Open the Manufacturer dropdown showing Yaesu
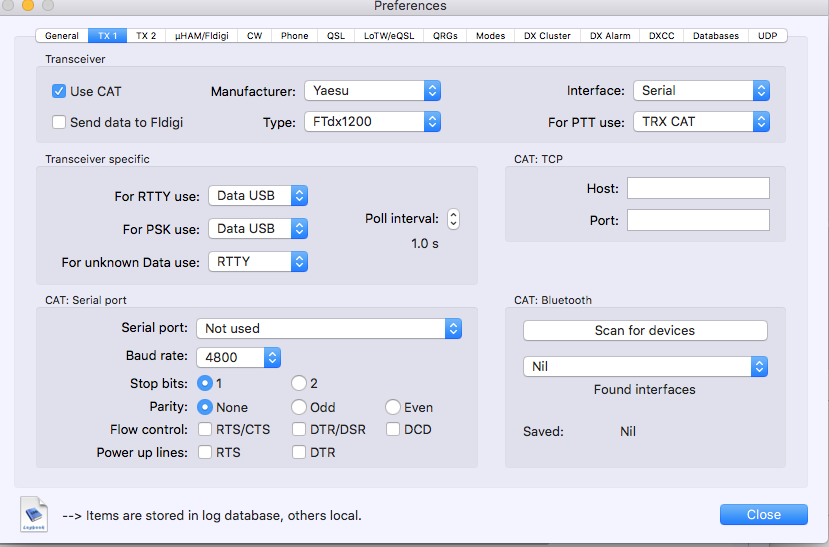 tap(373, 91)
